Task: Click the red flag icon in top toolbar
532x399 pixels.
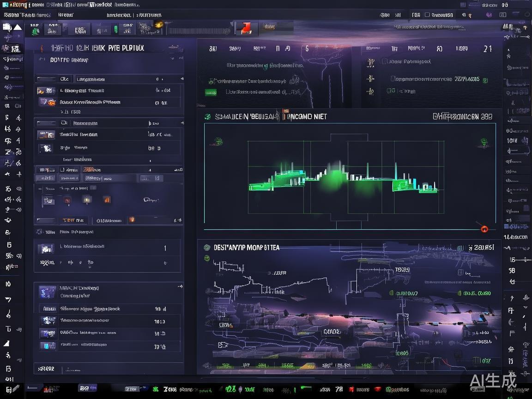Action: 246,29
